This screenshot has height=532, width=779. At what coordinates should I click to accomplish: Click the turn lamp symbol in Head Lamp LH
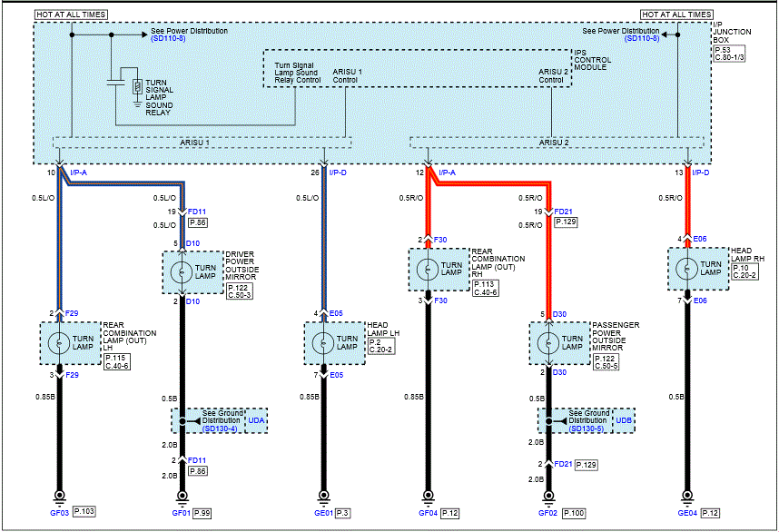click(323, 343)
